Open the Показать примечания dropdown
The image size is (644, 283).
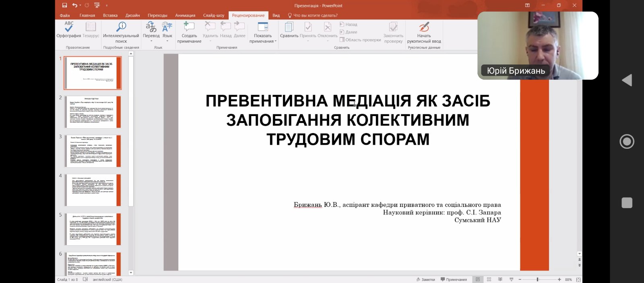(x=263, y=41)
